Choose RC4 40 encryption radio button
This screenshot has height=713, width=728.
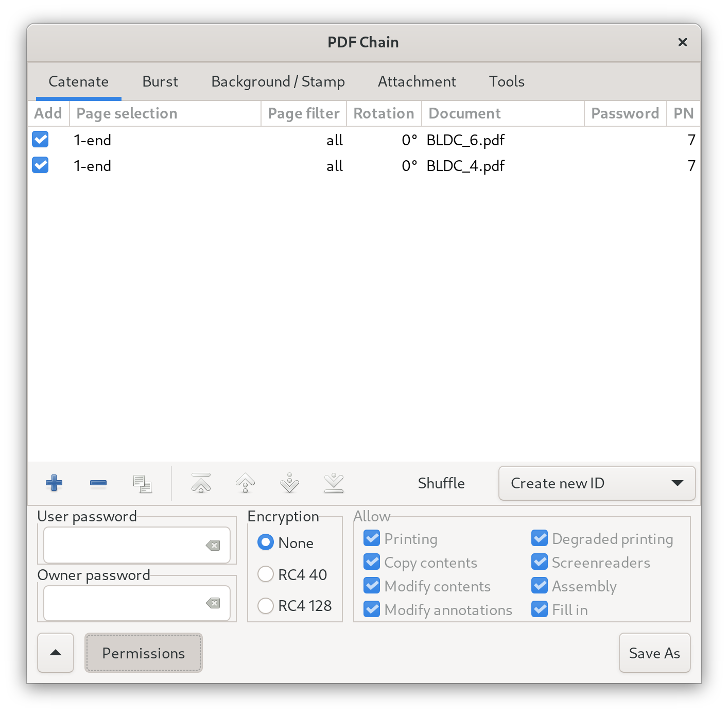[266, 574]
